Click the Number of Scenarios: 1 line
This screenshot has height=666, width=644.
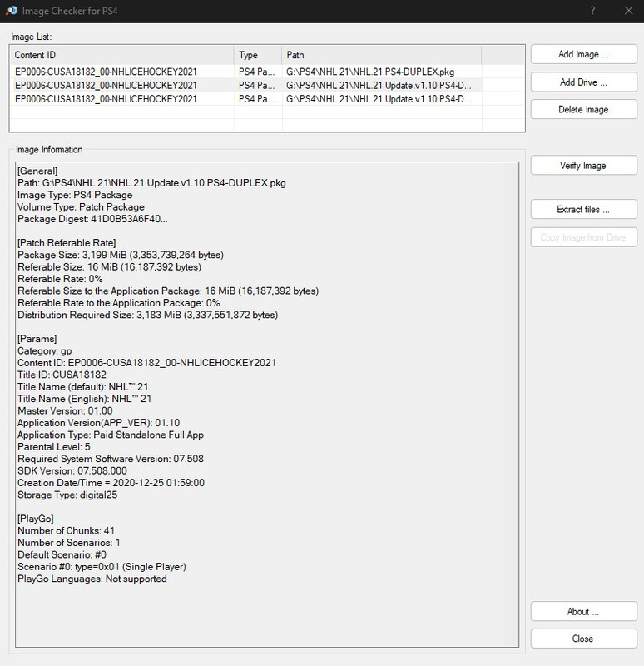(x=69, y=543)
